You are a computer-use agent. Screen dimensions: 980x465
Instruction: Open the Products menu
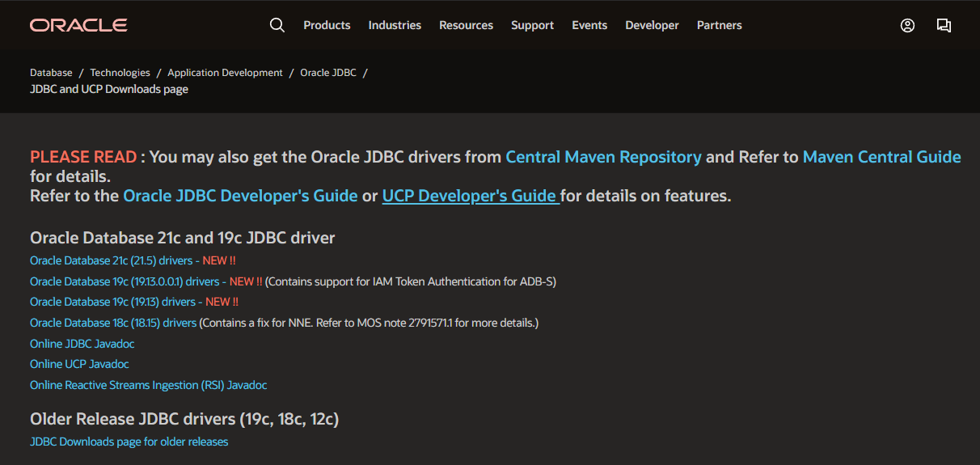tap(327, 25)
